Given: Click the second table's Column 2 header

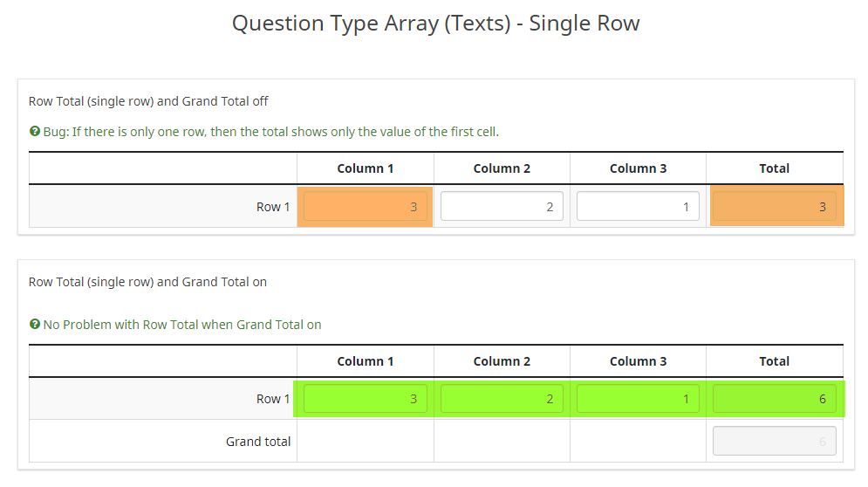Looking at the screenshot, I should pyautogui.click(x=502, y=361).
